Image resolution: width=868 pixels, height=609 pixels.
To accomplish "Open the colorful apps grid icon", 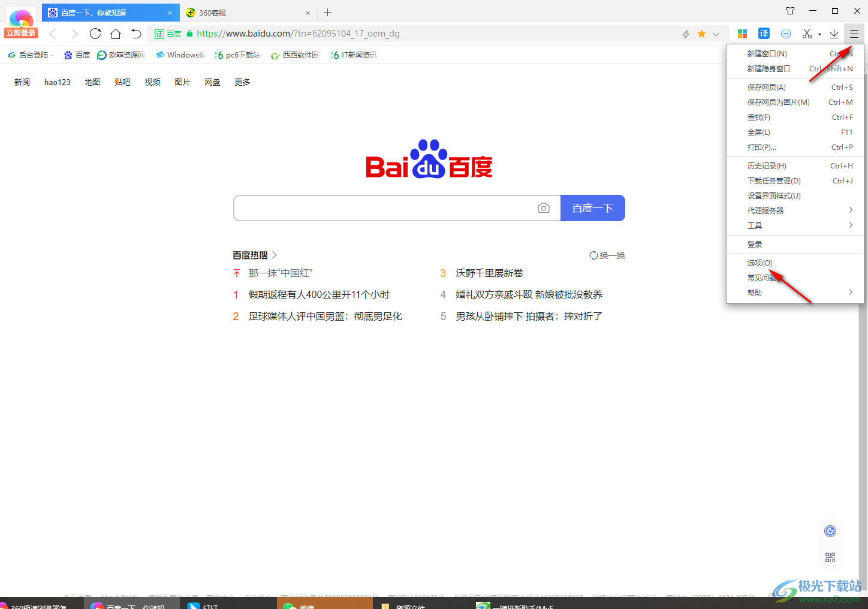I will pyautogui.click(x=742, y=34).
